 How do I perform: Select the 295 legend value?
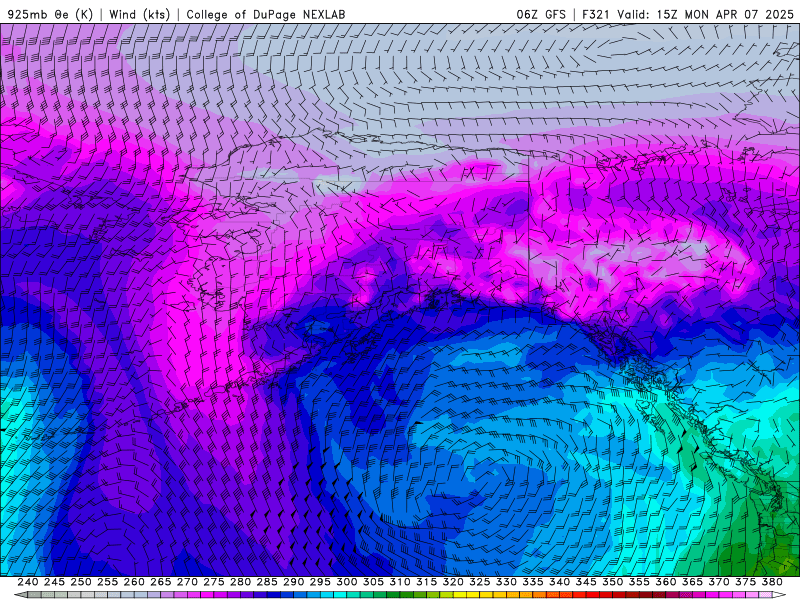(320, 582)
